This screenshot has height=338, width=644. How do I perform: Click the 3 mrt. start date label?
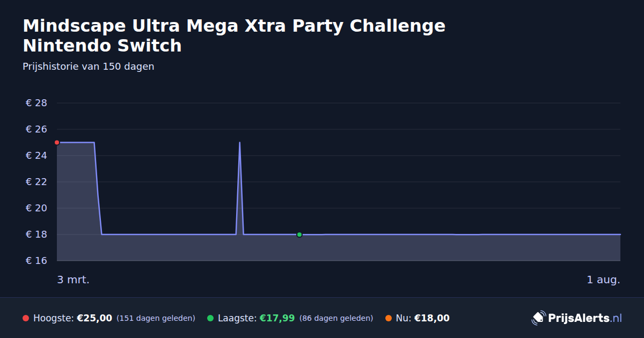coord(74,280)
